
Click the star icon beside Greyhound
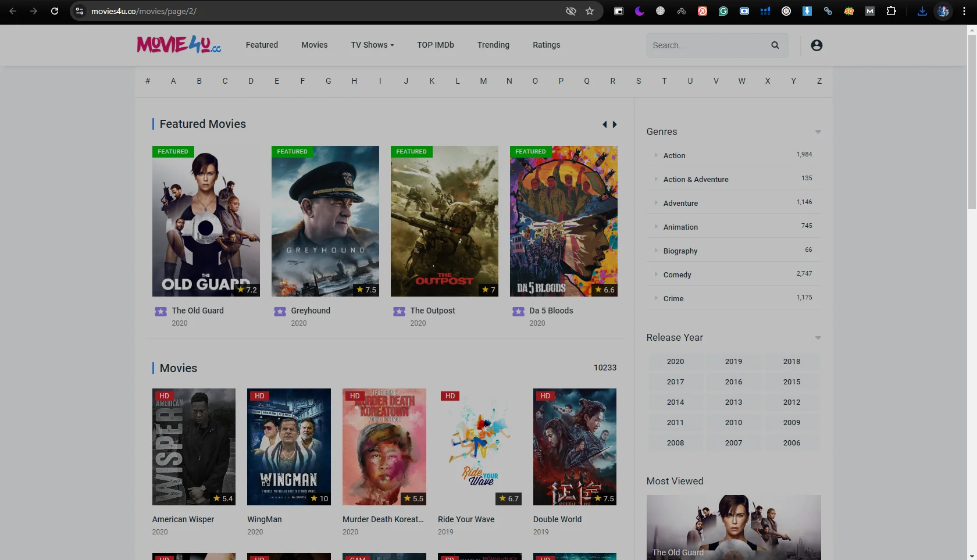[x=280, y=311]
